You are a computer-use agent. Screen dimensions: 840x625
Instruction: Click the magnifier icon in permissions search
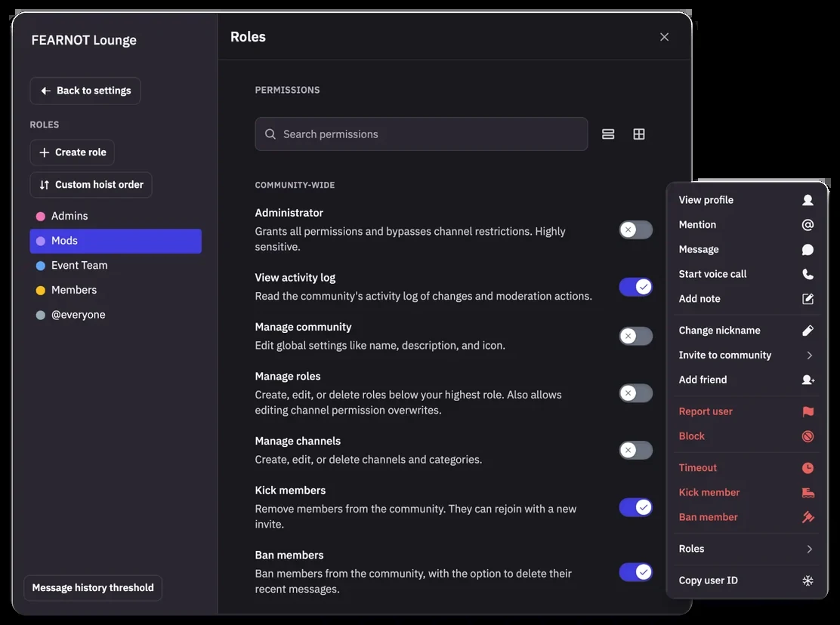(x=270, y=134)
